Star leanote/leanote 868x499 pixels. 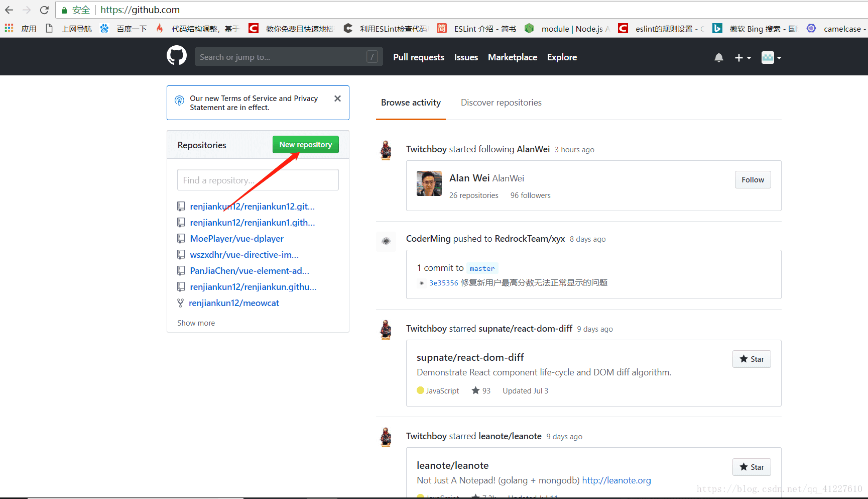click(x=752, y=467)
